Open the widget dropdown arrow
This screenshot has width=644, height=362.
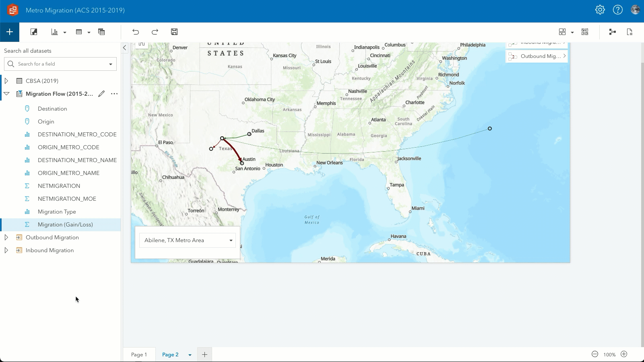(x=572, y=32)
